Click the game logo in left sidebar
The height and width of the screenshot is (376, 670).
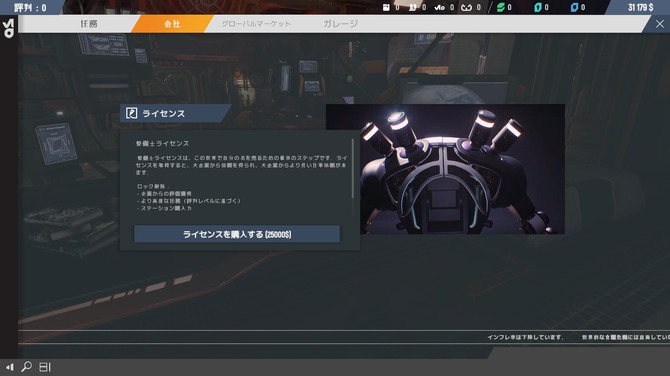[9, 28]
